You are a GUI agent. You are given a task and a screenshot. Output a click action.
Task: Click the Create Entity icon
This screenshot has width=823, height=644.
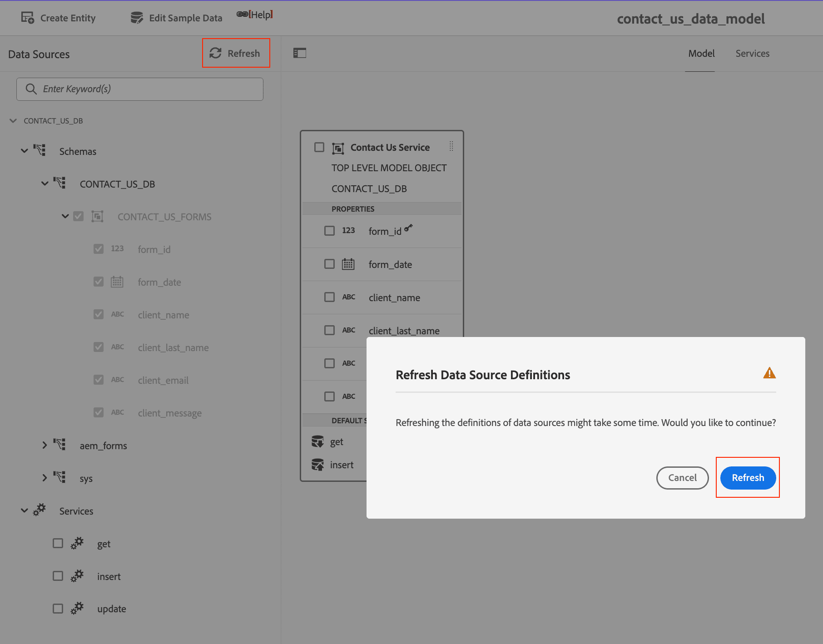pos(27,18)
